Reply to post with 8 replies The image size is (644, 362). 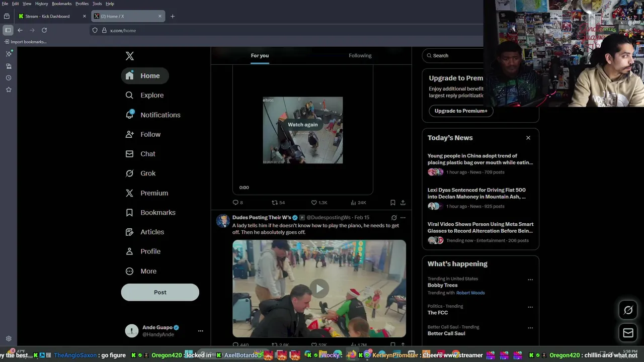click(237, 203)
